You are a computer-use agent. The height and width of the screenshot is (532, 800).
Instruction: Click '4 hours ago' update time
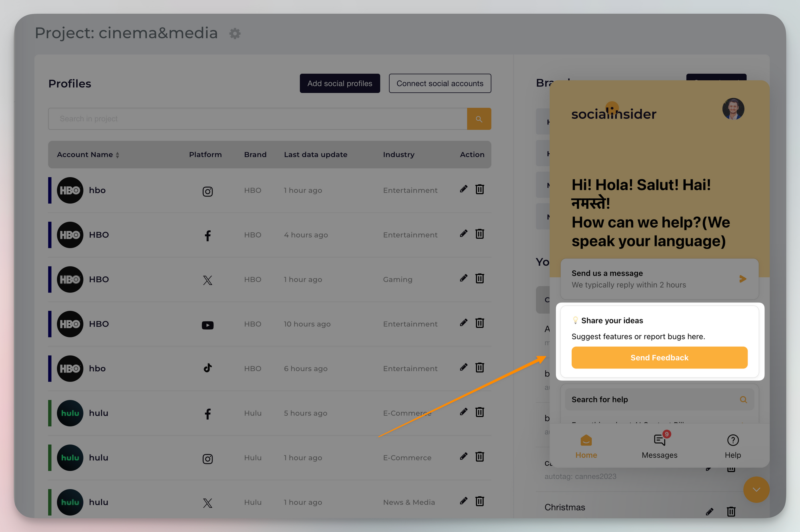(306, 235)
